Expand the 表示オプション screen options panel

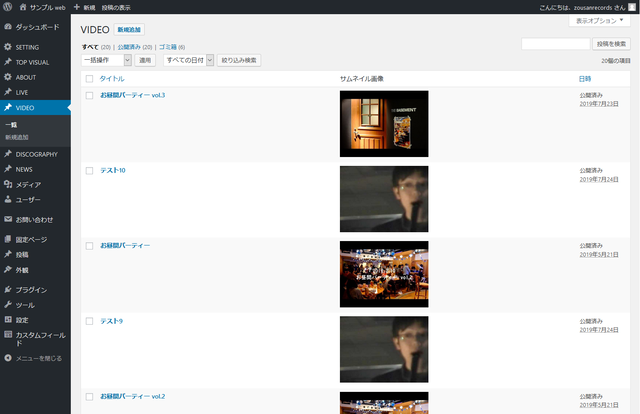600,20
